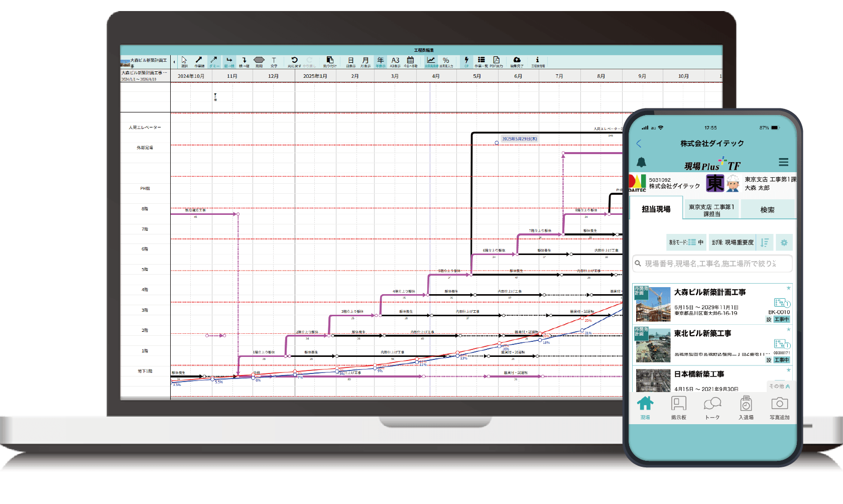Open 日本橋新築工事 site card
The image size is (843, 504).
[712, 379]
